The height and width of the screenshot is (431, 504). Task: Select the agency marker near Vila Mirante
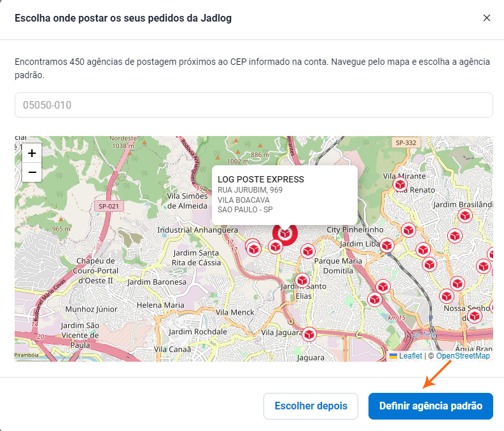400,184
